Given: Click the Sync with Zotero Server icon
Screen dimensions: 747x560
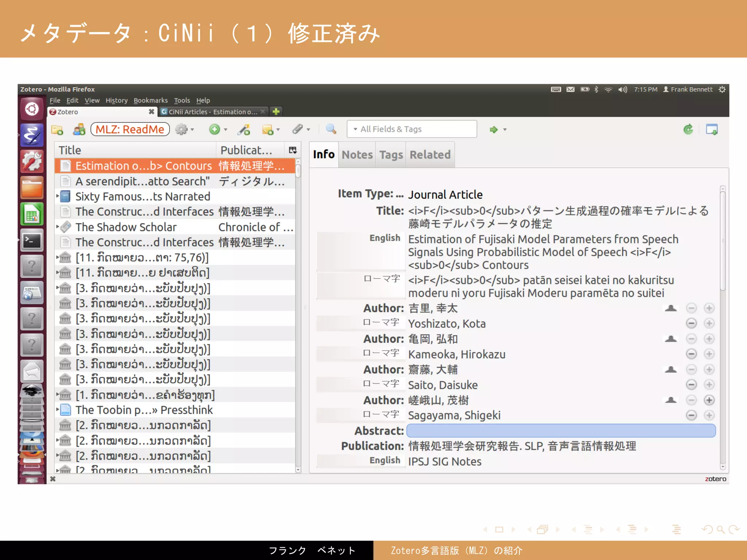Looking at the screenshot, I should [x=688, y=129].
